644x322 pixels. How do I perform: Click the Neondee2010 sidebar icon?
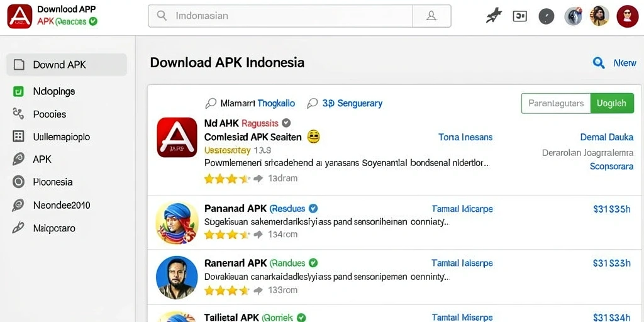coord(18,204)
